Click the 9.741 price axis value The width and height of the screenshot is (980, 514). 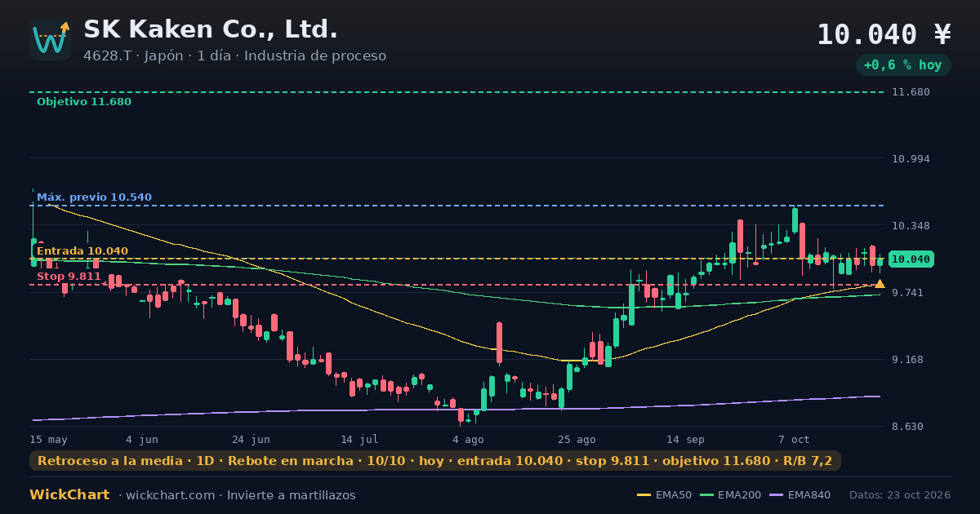908,293
